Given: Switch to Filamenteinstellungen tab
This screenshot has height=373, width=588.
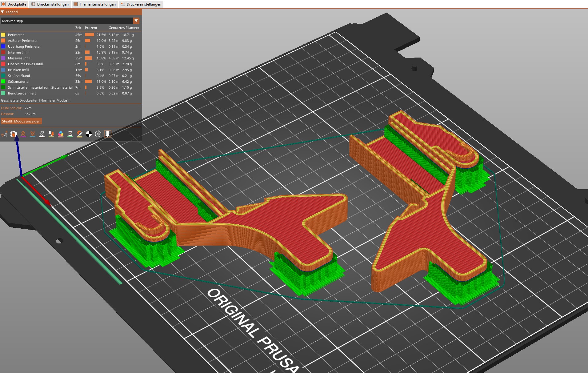Looking at the screenshot, I should (x=95, y=4).
